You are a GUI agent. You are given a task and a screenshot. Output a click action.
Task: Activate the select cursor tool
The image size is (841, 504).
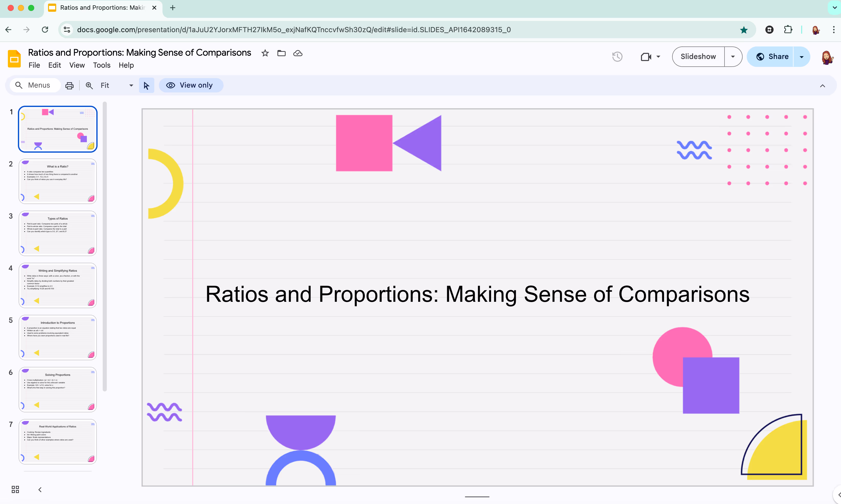pos(146,85)
